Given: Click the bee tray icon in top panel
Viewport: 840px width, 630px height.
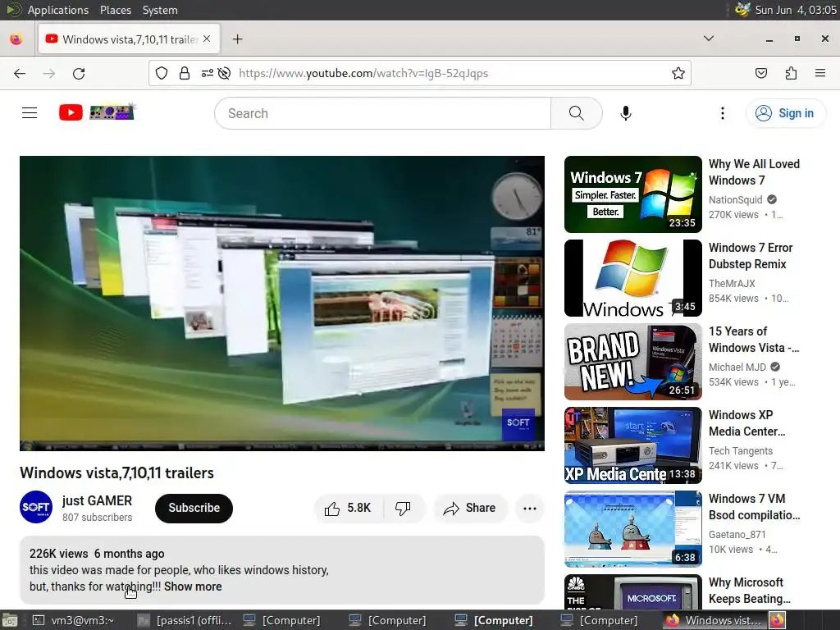Looking at the screenshot, I should coord(742,10).
